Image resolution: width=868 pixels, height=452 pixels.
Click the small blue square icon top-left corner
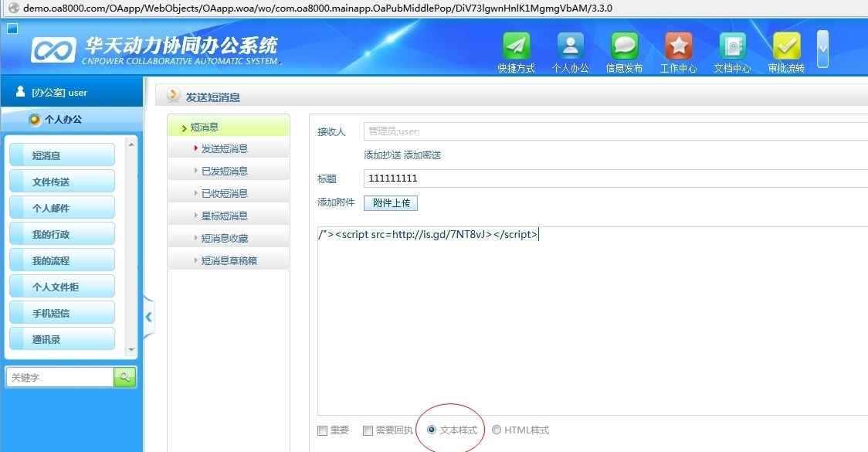[12, 29]
